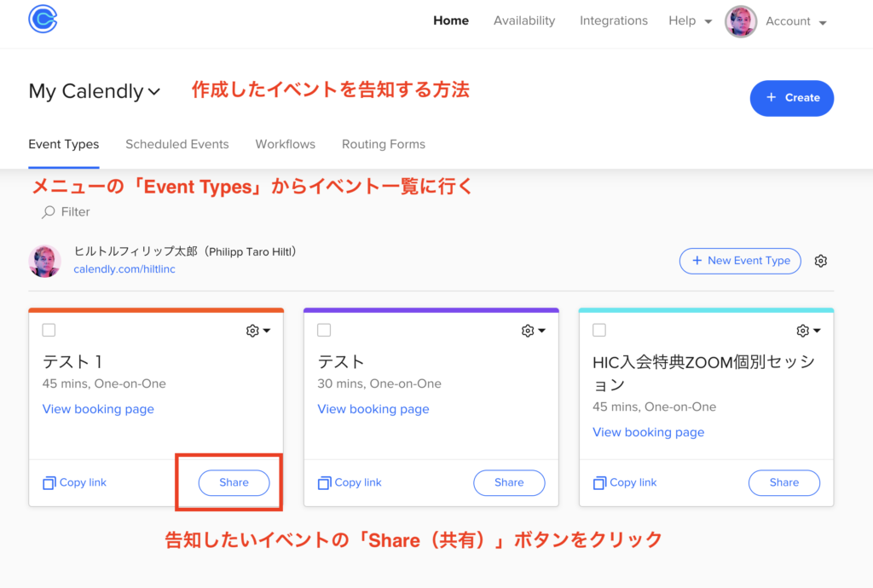Expand the Help dropdown menu
Viewport: 873px width, 588px height.
pyautogui.click(x=690, y=20)
